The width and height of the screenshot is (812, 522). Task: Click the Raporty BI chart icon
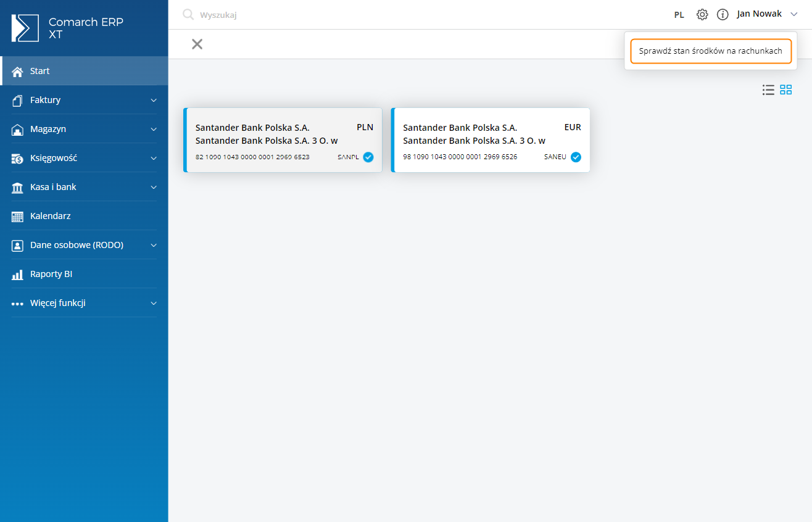(17, 275)
